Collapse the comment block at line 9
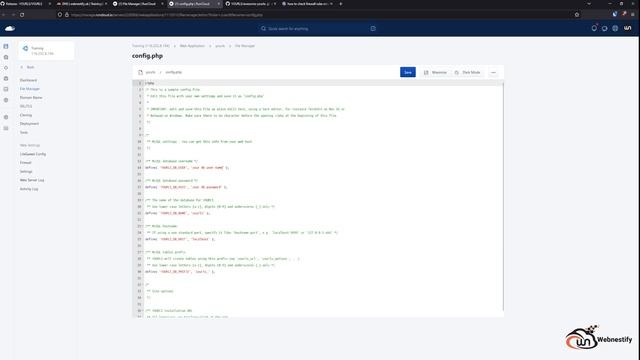640x360 pixels. pyautogui.click(x=142, y=135)
